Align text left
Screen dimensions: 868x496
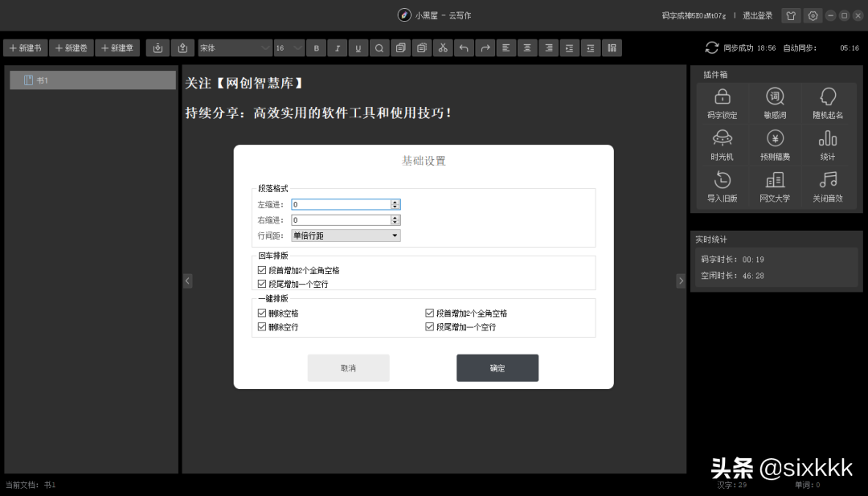506,48
